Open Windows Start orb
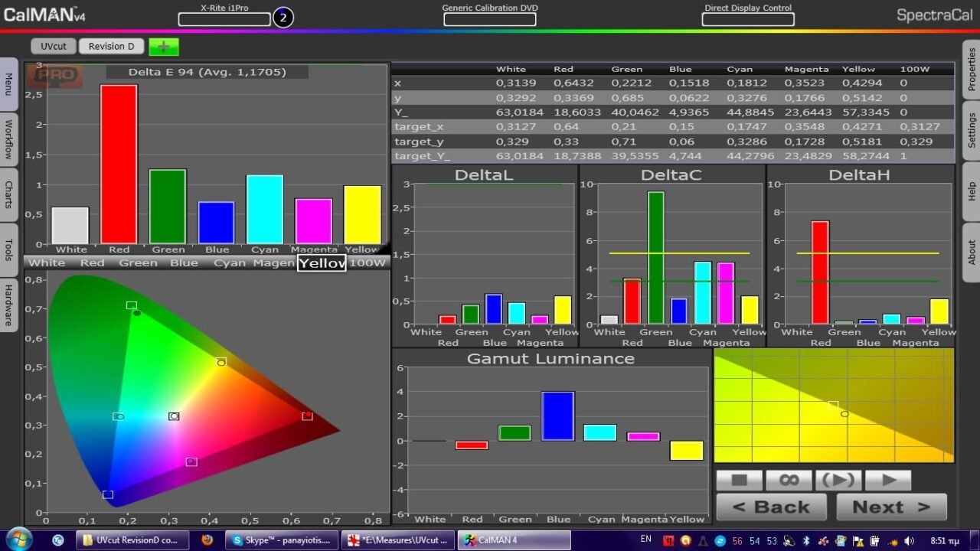 [18, 539]
